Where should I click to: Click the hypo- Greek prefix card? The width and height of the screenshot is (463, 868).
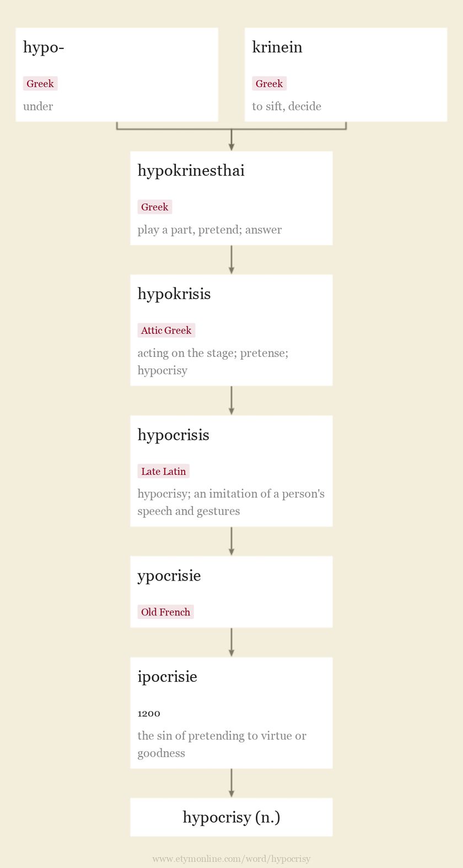pyautogui.click(x=117, y=75)
